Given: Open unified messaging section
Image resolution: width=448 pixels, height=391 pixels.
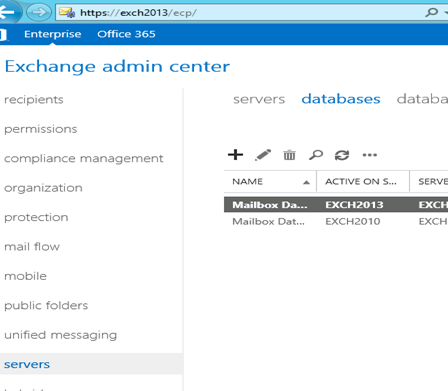Looking at the screenshot, I should pos(61,335).
